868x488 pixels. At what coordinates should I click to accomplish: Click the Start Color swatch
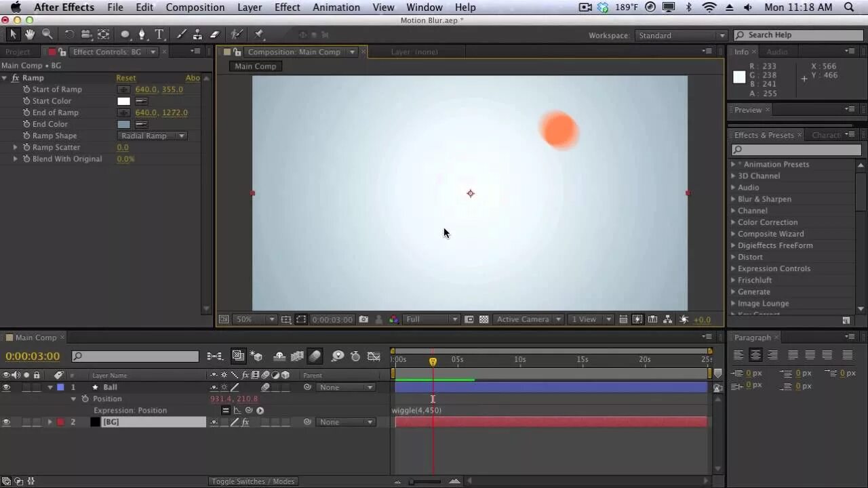point(123,101)
